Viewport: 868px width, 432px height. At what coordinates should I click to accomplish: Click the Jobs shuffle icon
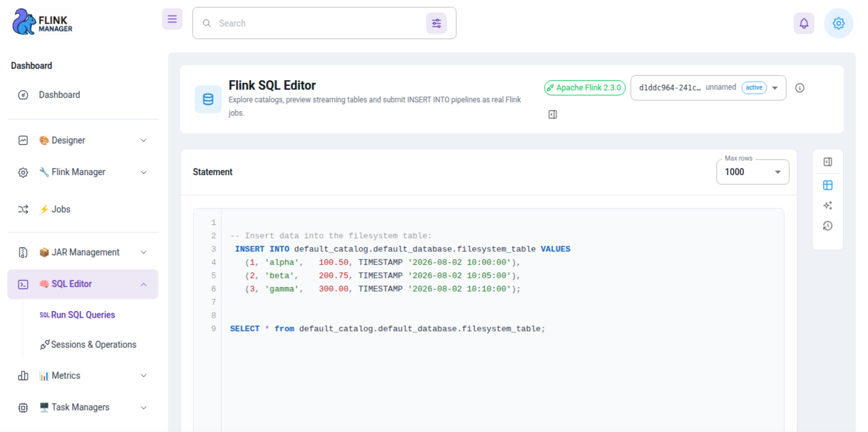tap(23, 209)
